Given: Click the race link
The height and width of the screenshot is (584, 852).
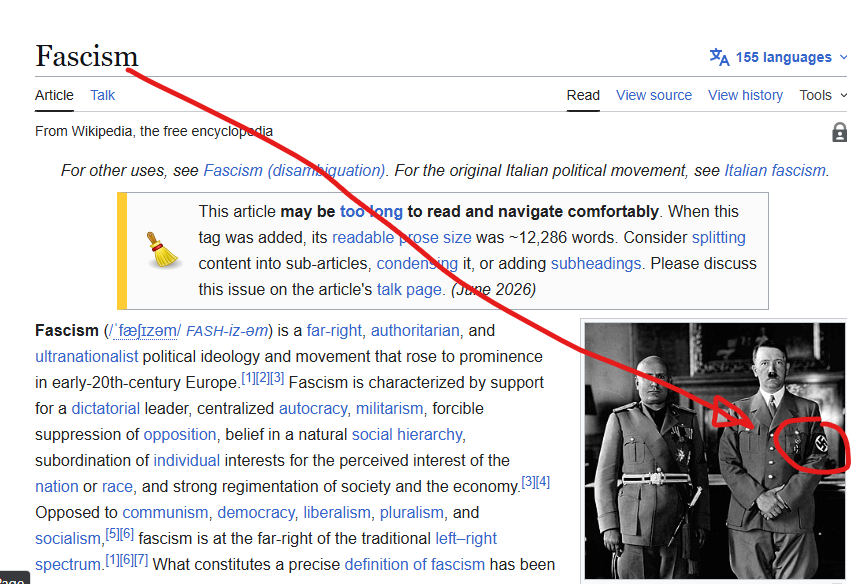Looking at the screenshot, I should [x=117, y=486].
